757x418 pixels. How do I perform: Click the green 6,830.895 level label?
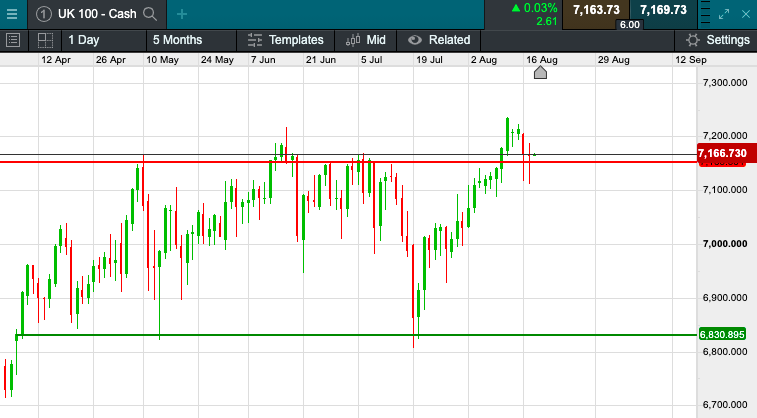(723, 334)
